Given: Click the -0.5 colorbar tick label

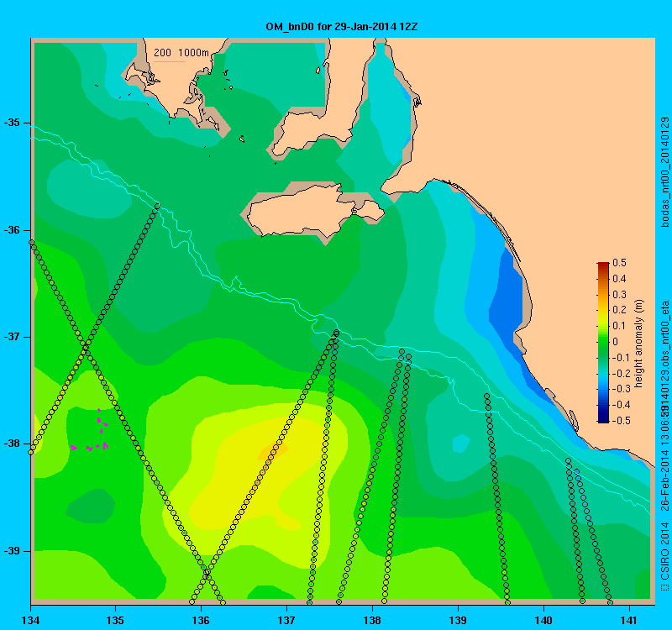Looking at the screenshot, I should coord(620,421).
